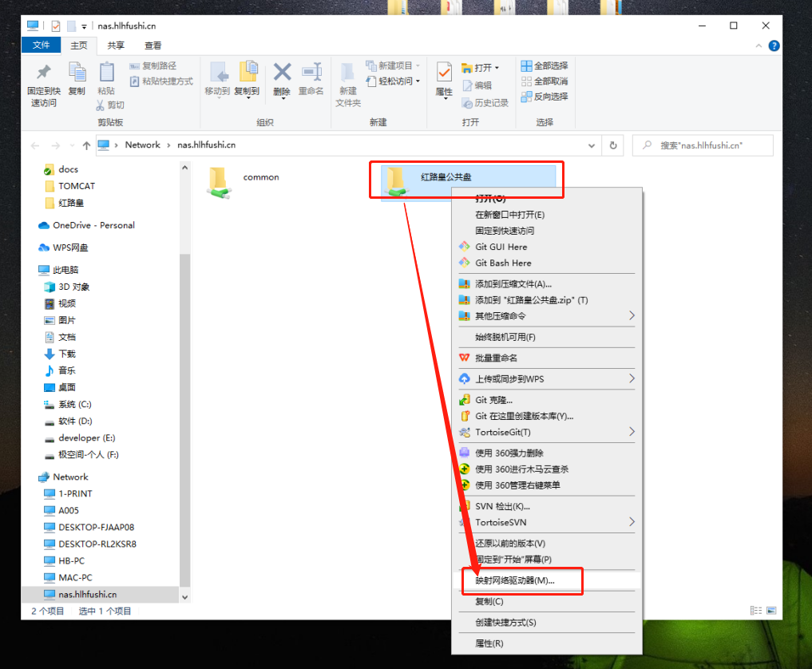Switch to details list view icon
812x669 pixels.
(755, 611)
